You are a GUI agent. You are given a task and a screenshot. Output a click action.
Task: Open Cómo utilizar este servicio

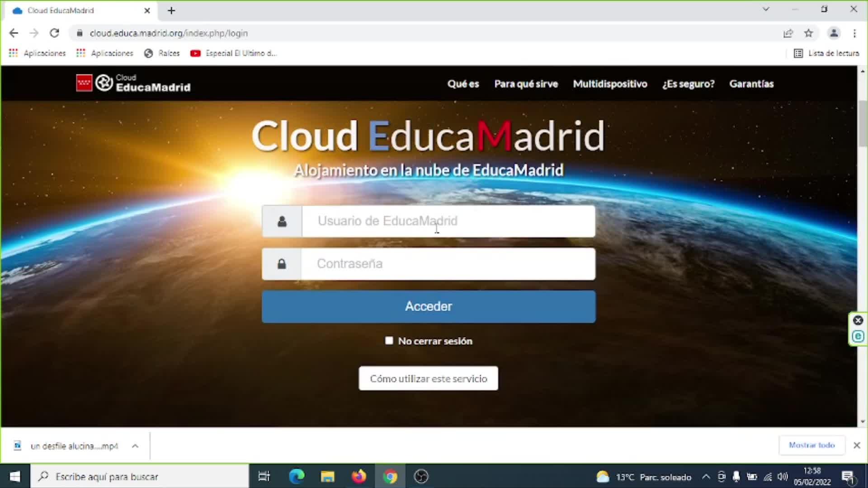coord(429,378)
